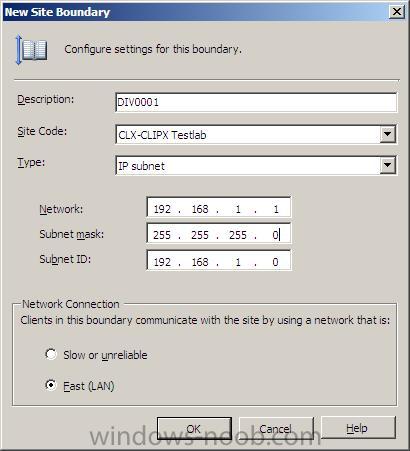The width and height of the screenshot is (410, 451).
Task: Click second octet of Network address
Action: pos(200,209)
